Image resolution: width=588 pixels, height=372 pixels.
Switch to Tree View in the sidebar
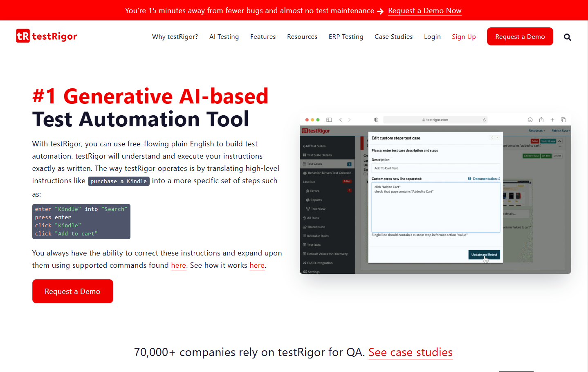[317, 209]
